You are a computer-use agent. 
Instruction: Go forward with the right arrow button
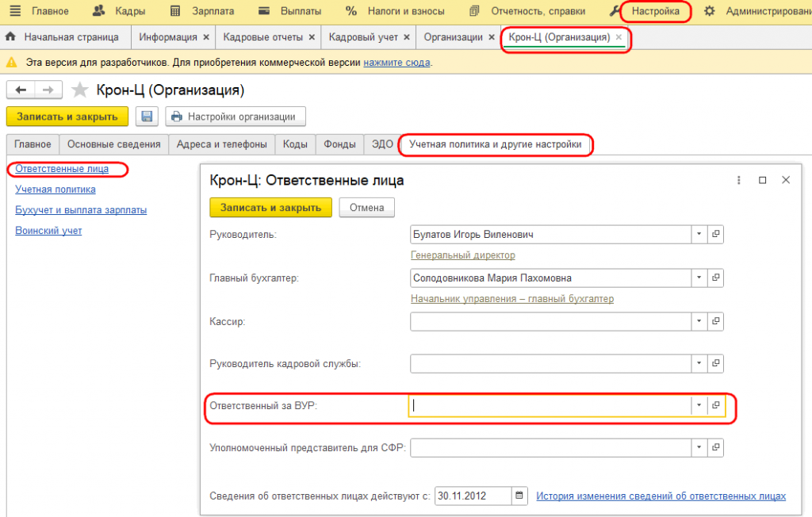48,90
